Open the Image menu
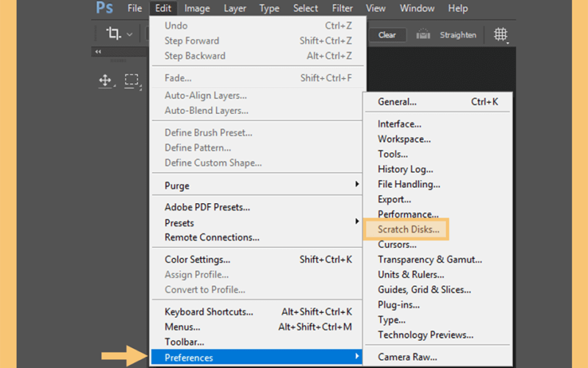 click(x=197, y=8)
